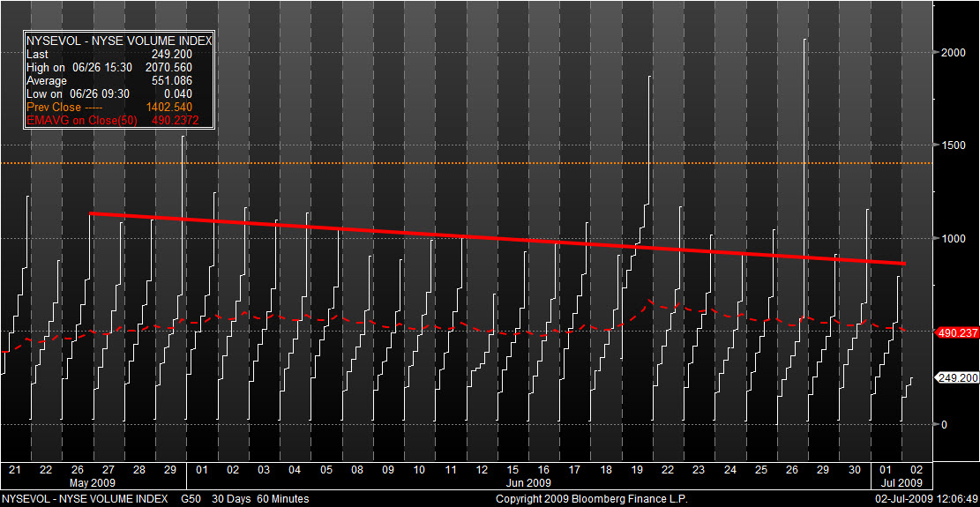Select the low value 0.040
Viewport: 980px width, 507px height.
click(x=177, y=94)
